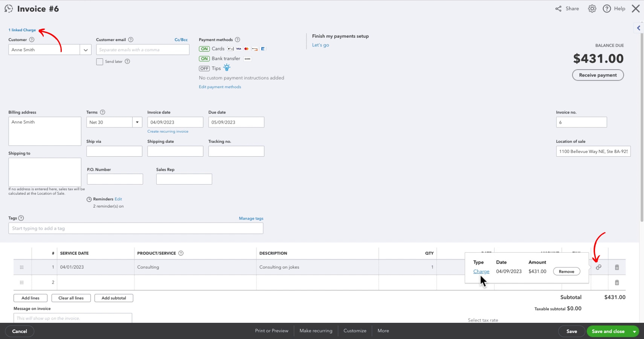644x339 pixels.
Task: Open the More menu in bottom bar
Action: [383, 331]
